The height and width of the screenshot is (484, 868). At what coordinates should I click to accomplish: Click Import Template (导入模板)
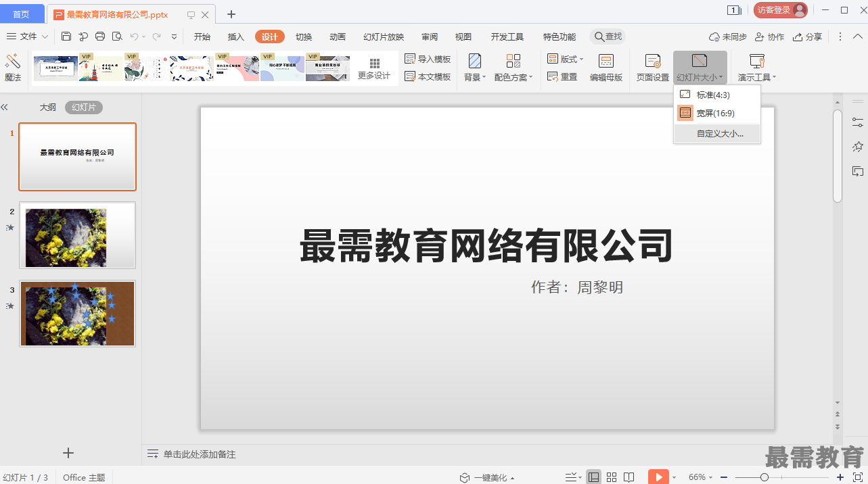coord(428,59)
